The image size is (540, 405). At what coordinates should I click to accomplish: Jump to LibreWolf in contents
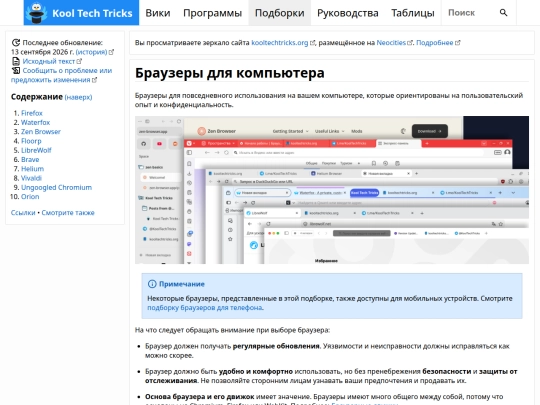(x=36, y=150)
